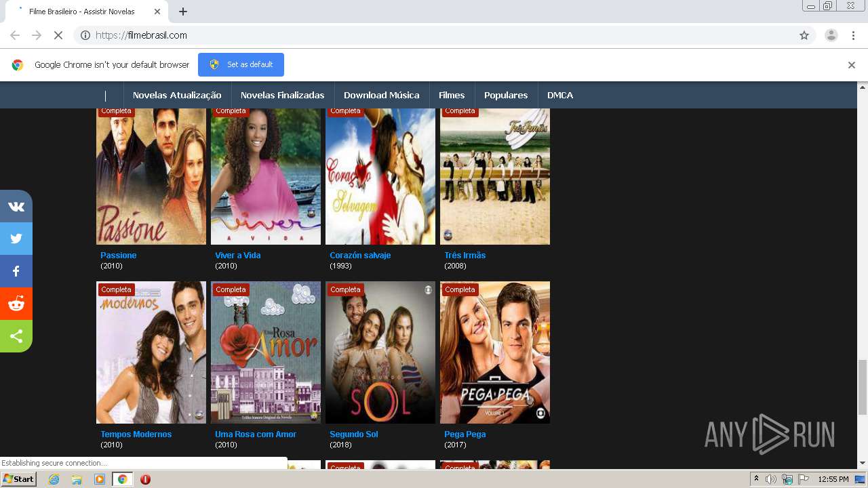
Task: Open Action Center flag icon
Action: click(x=804, y=479)
